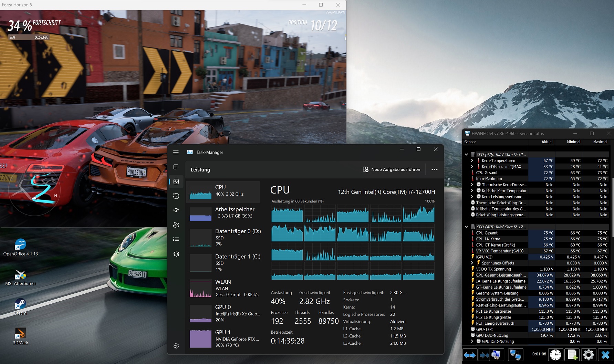Click HWiNFO monitor with magnifier icon
This screenshot has height=364, width=614.
pyautogui.click(x=496, y=355)
